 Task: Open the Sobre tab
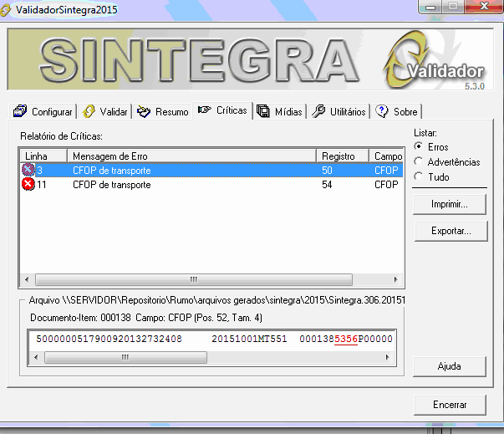click(396, 111)
